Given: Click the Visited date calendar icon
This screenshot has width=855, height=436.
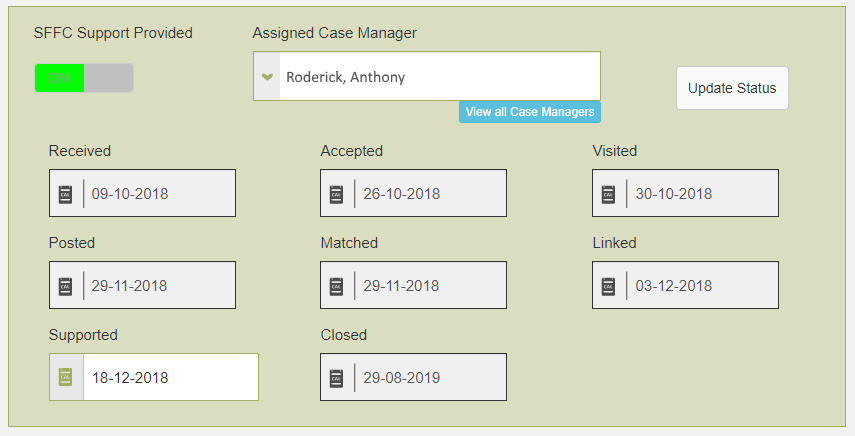Looking at the screenshot, I should (609, 194).
